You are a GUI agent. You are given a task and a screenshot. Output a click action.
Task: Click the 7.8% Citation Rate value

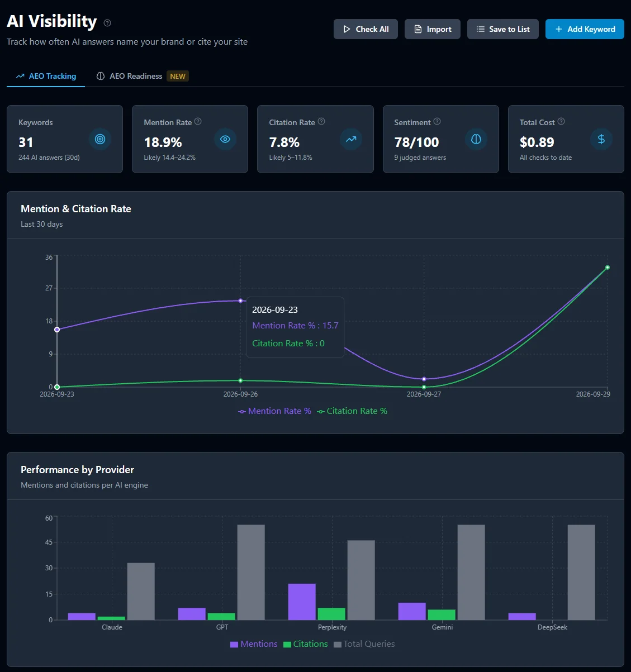point(284,142)
